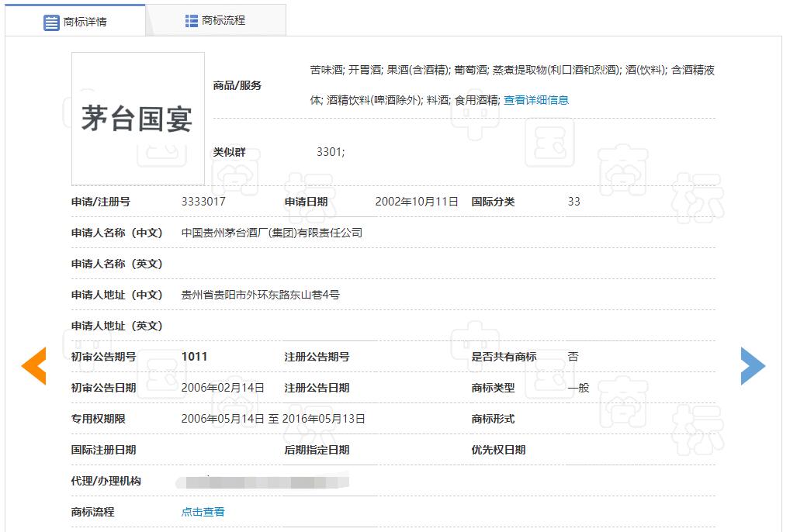This screenshot has width=790, height=532.
Task: Click the 申请人地址（英文） label
Action: coord(117,326)
